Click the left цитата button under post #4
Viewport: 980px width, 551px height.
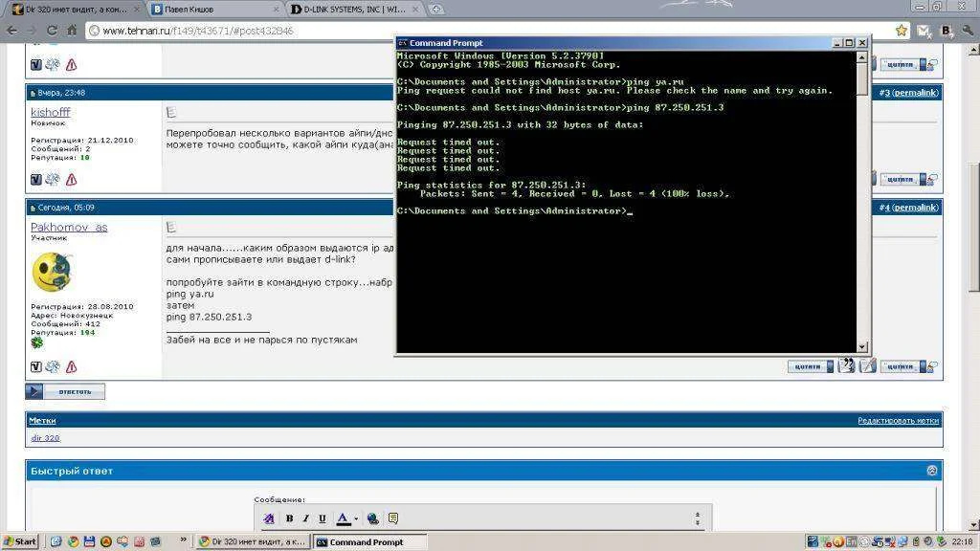pos(810,366)
